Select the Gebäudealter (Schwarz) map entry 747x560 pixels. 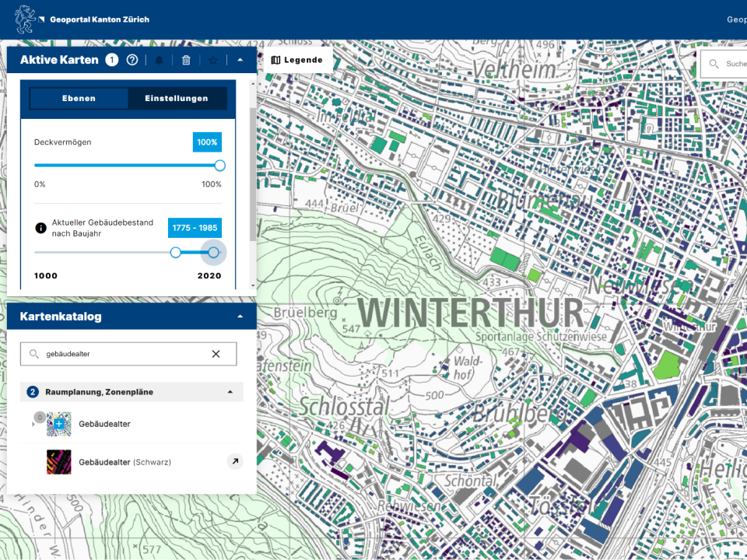[124, 462]
